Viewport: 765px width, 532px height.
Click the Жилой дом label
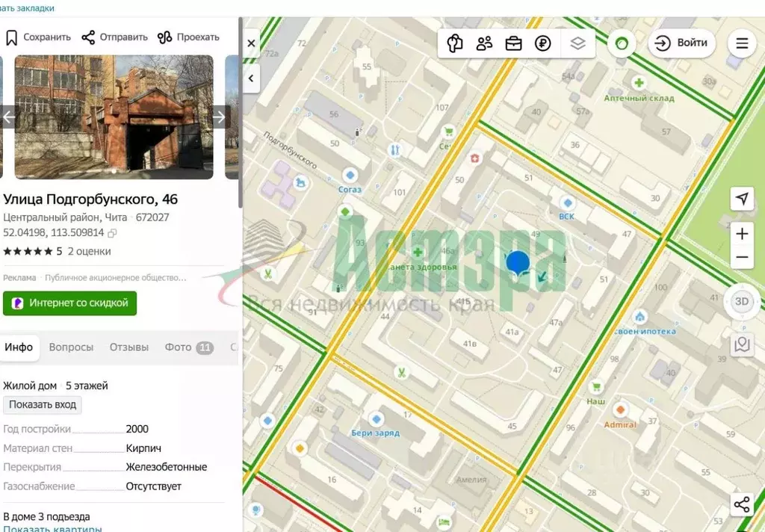[x=30, y=386]
